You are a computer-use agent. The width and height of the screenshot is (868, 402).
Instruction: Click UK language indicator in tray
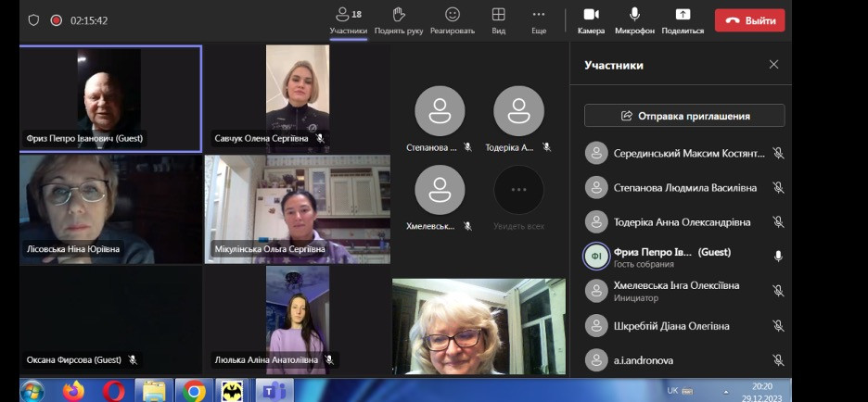click(672, 390)
